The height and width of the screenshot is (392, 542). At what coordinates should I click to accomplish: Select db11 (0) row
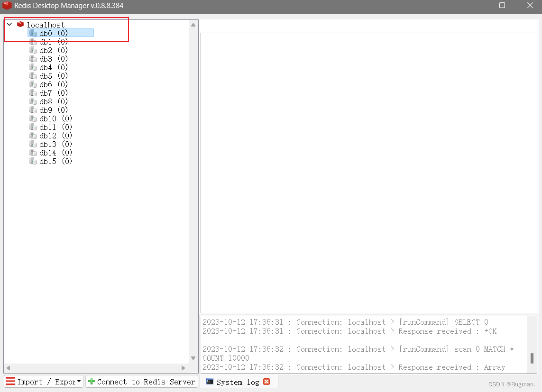point(55,127)
